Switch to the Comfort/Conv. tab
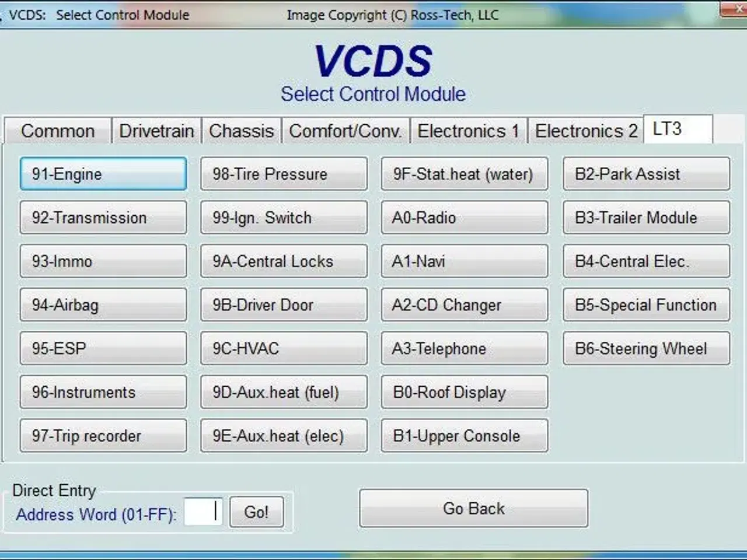747x560 pixels. point(345,131)
